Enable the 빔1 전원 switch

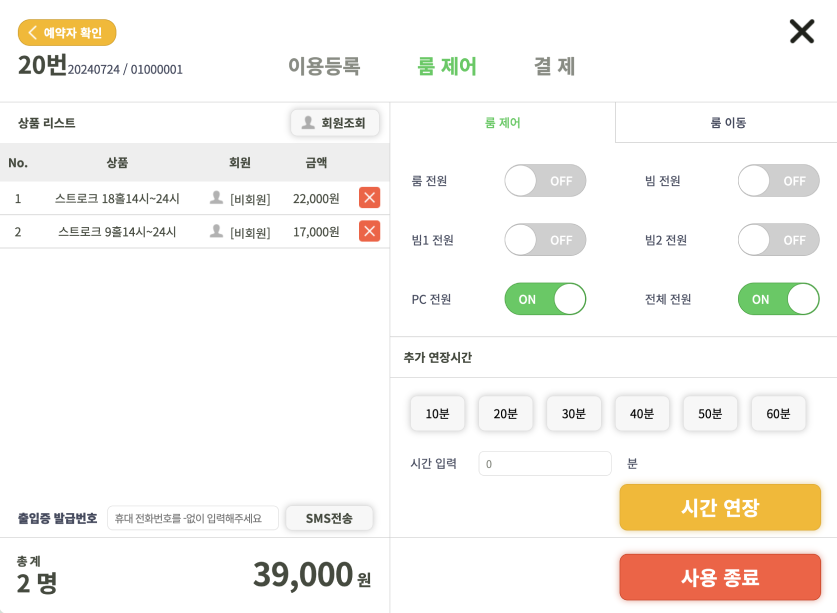(545, 240)
